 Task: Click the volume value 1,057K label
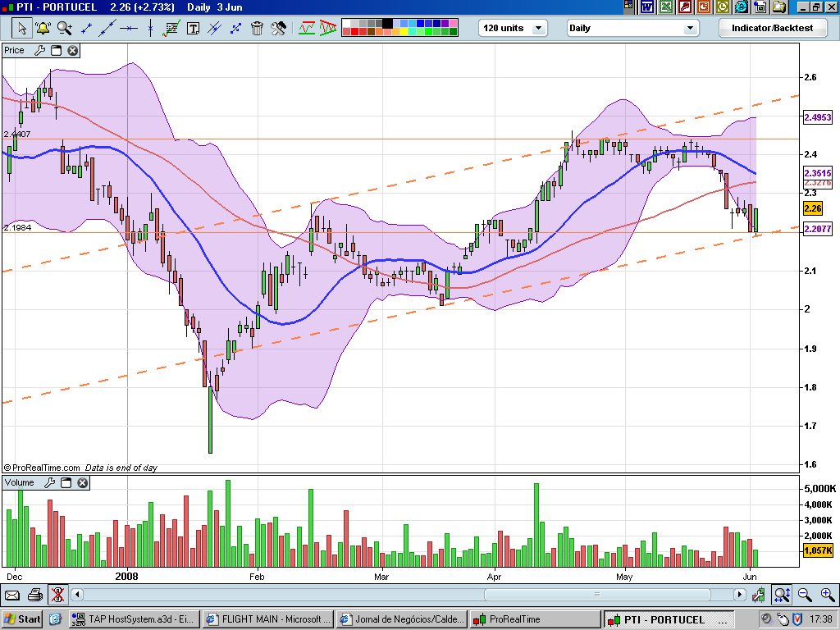click(x=818, y=550)
